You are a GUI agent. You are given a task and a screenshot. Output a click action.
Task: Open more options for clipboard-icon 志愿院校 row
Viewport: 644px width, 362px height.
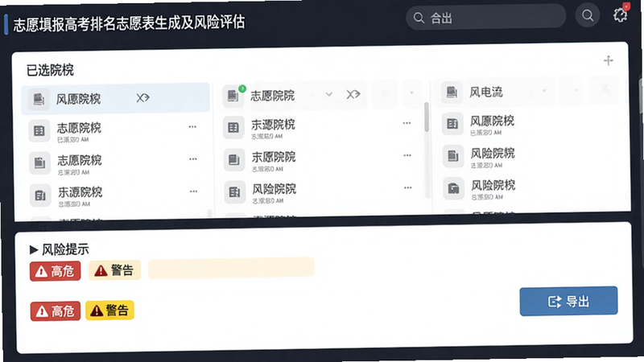tap(192, 159)
